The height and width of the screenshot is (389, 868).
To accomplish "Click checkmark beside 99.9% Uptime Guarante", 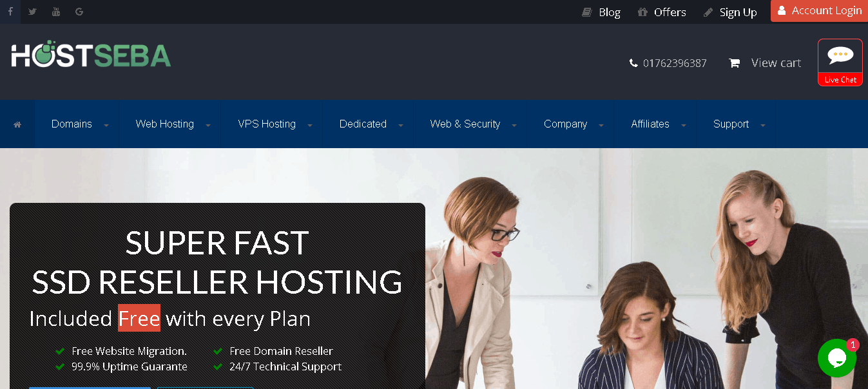I will [60, 366].
